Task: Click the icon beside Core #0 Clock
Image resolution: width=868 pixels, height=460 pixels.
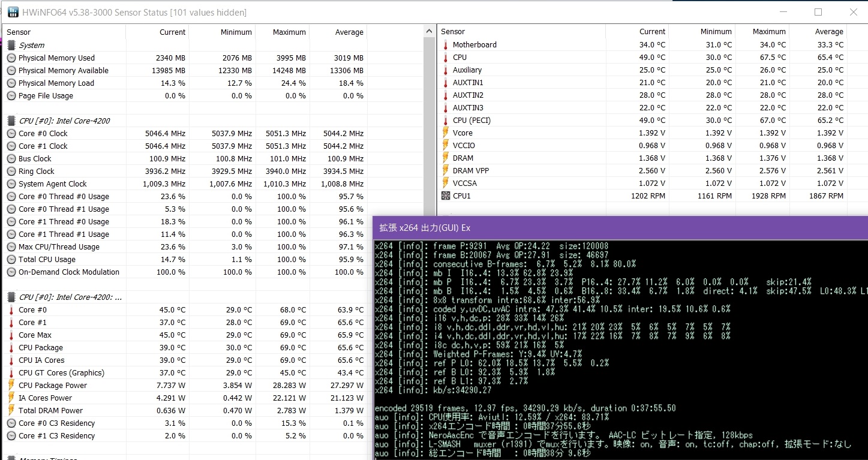Action: click(11, 134)
